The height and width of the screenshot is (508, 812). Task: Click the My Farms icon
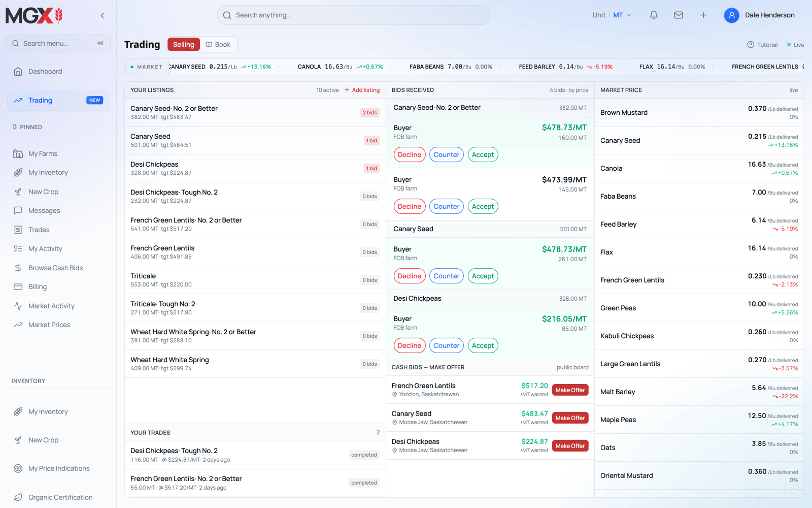point(18,154)
